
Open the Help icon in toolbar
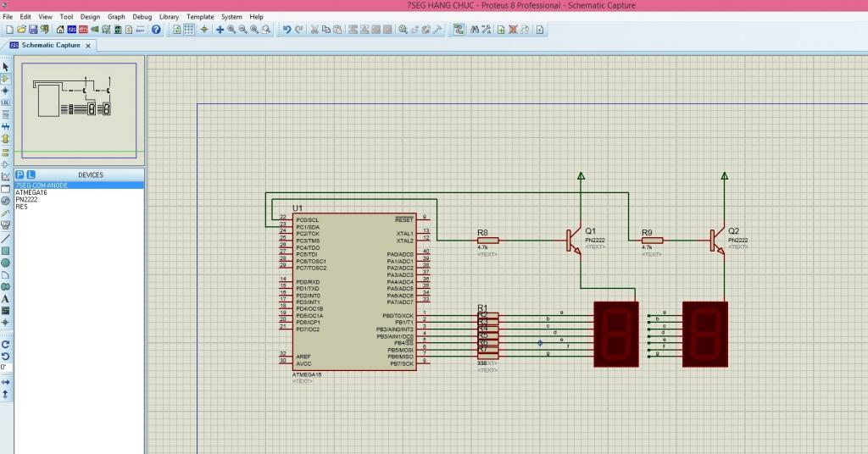[x=156, y=30]
